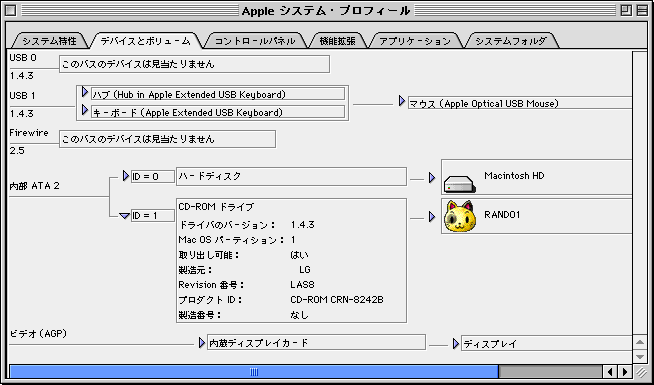The height and width of the screenshot is (385, 654).
Task: Click the window resize grip corner
Action: click(x=640, y=372)
